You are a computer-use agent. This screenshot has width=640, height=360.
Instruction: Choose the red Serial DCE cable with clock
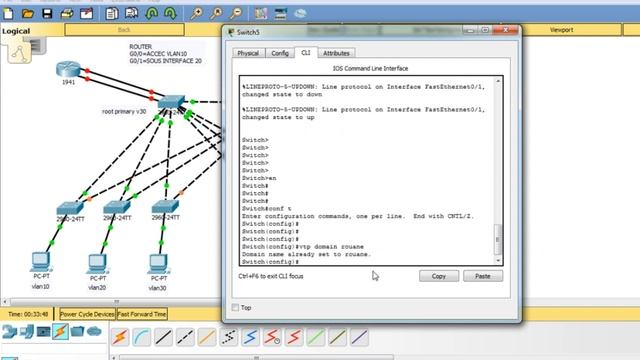pos(272,338)
